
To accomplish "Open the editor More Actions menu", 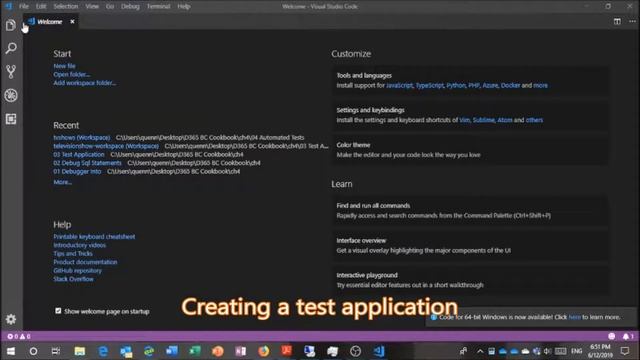I will point(632,21).
